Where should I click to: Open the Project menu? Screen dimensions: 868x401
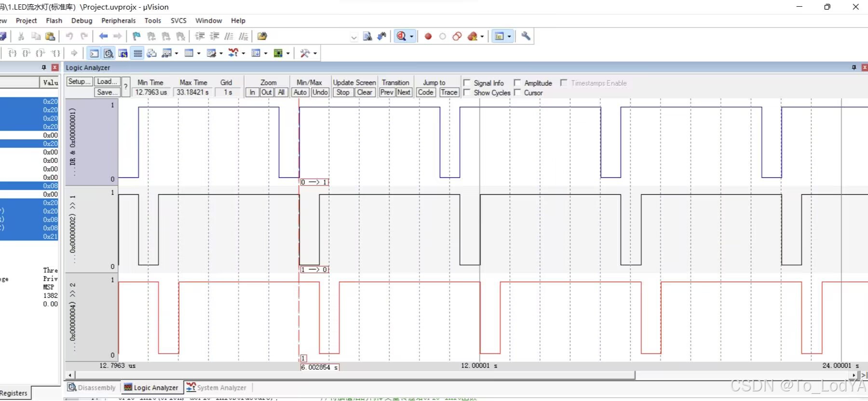point(26,21)
